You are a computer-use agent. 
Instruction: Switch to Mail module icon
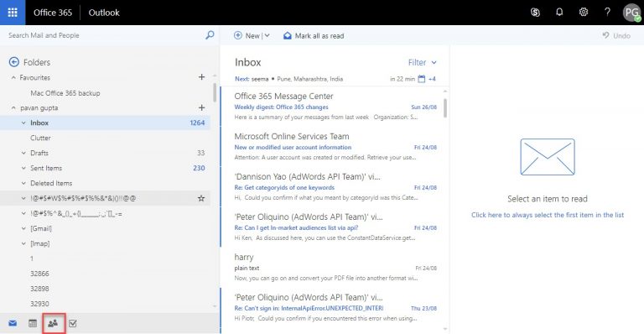(13, 323)
